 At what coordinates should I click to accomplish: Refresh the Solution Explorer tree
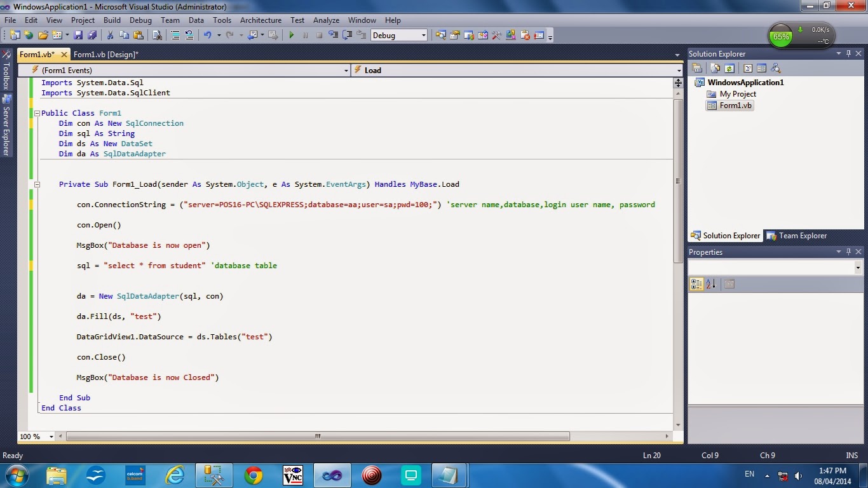click(729, 69)
